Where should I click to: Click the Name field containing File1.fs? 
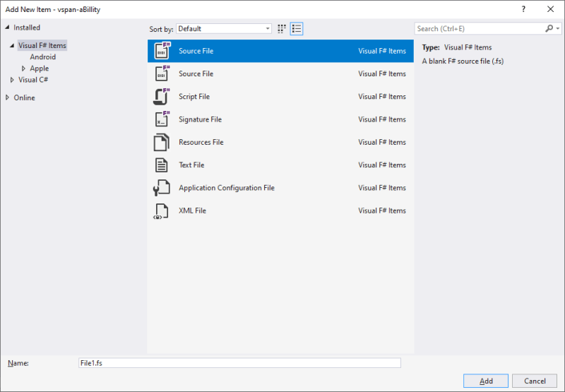pos(239,363)
